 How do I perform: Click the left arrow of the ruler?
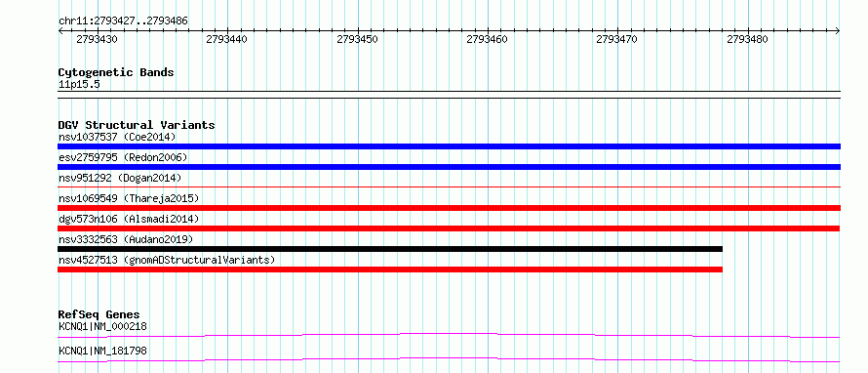click(60, 31)
